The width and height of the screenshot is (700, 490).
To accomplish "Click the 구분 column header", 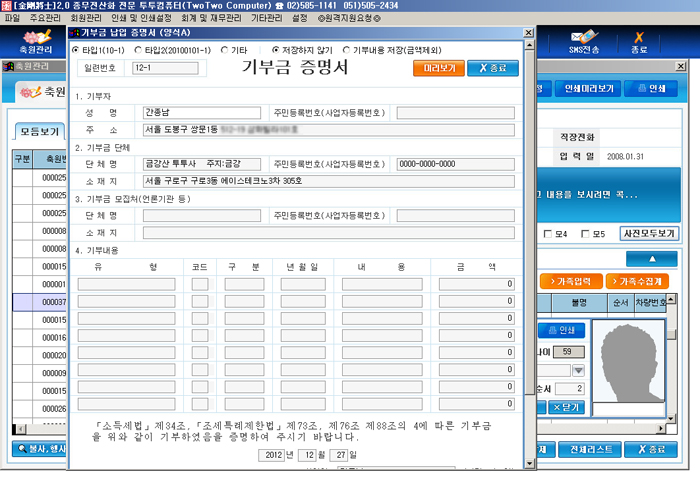I will pos(22,159).
